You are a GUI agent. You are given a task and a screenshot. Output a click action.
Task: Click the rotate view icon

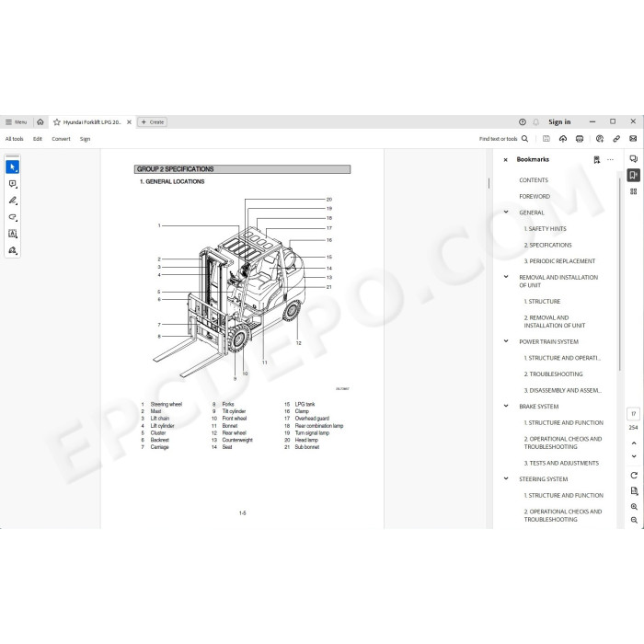tap(634, 476)
